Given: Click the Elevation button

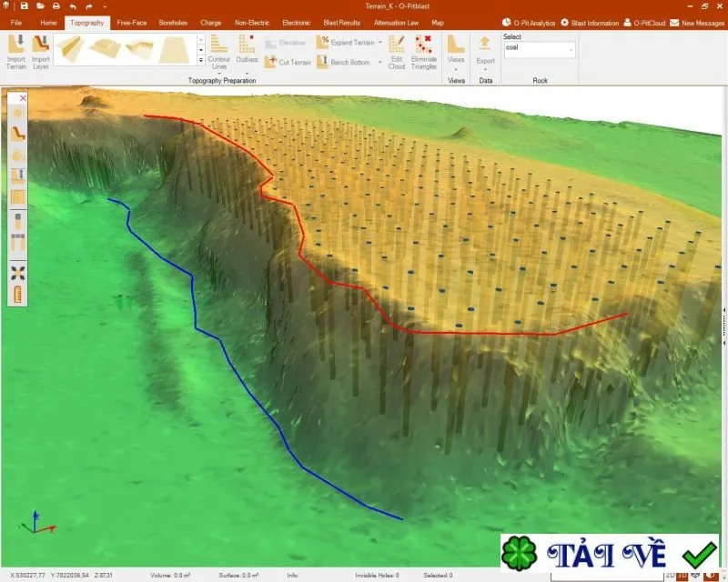Looking at the screenshot, I should tap(286, 43).
